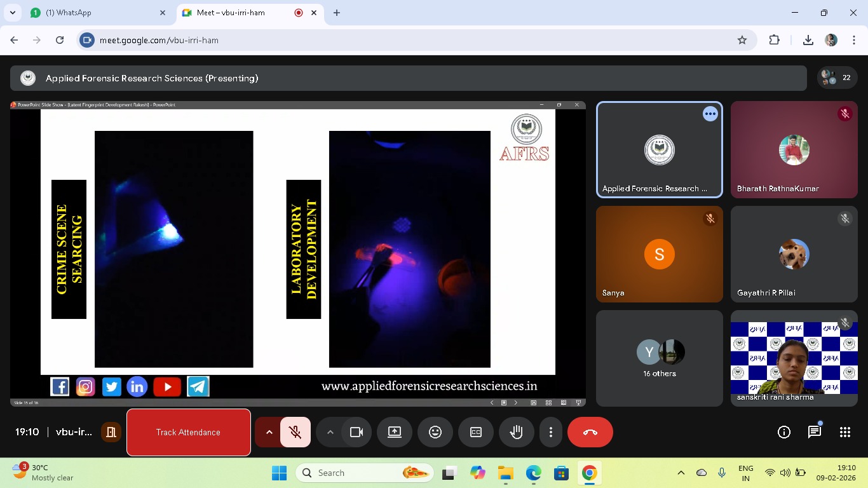Open File Explorer from the taskbar
This screenshot has width=868, height=488.
(x=505, y=473)
